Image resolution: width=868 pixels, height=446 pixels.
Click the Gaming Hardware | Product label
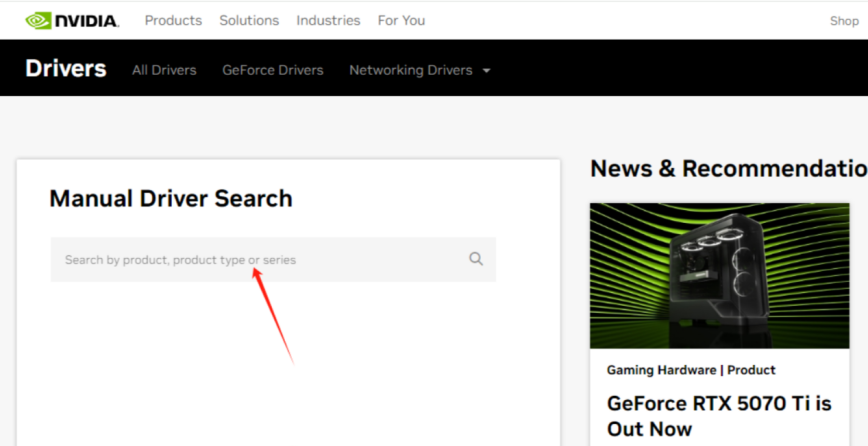691,370
